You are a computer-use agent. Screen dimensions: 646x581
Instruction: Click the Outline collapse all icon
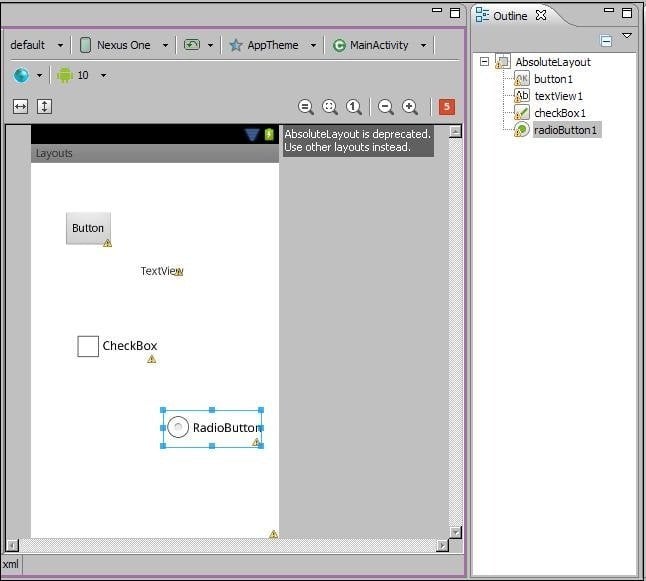[606, 41]
